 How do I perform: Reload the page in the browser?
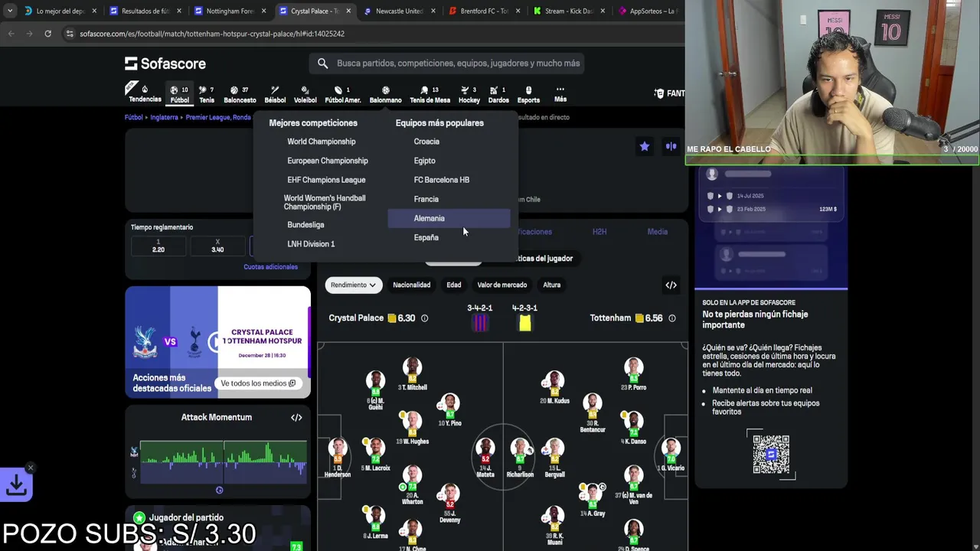47,34
